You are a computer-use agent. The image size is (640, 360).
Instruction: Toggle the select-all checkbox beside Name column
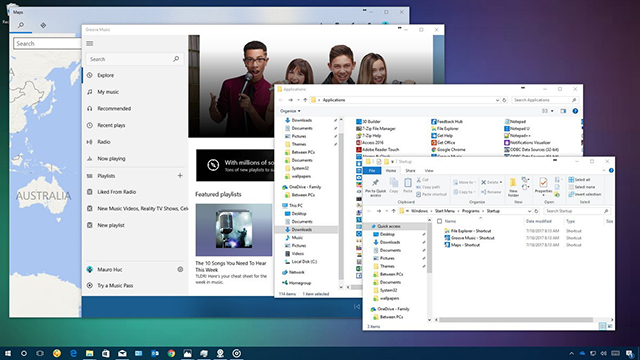pyautogui.click(x=440, y=221)
